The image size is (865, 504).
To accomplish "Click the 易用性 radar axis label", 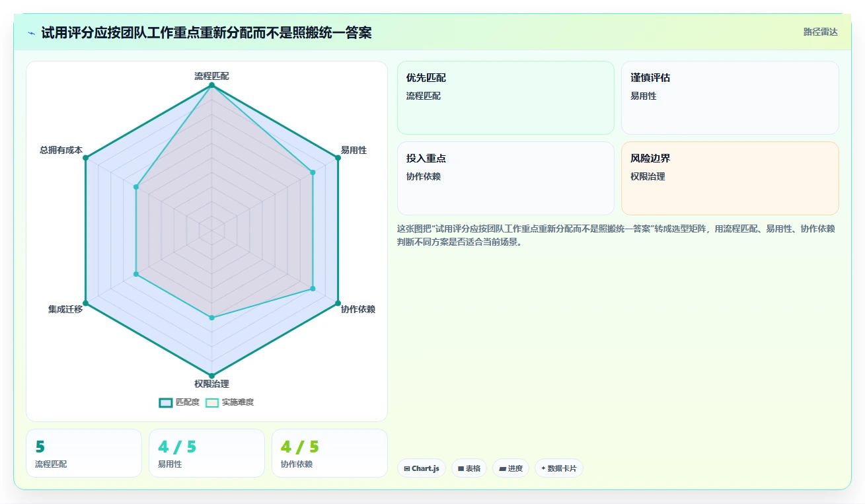I will click(354, 150).
